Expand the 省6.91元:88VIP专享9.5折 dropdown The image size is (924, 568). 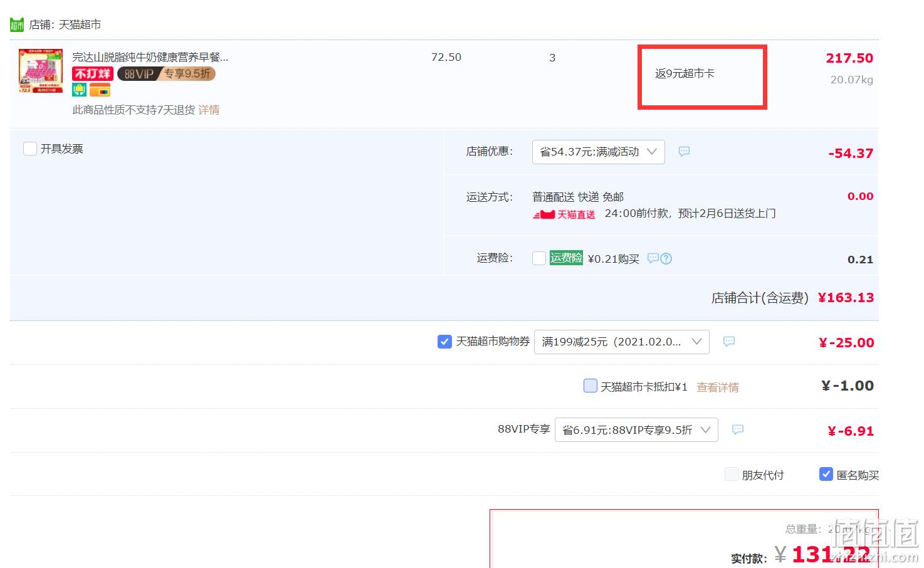[636, 429]
